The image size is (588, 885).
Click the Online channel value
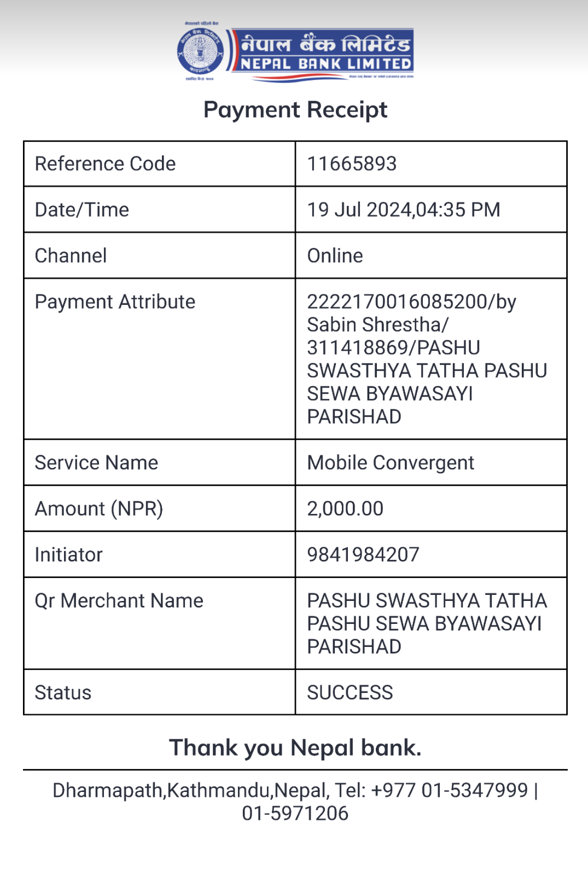(x=335, y=256)
